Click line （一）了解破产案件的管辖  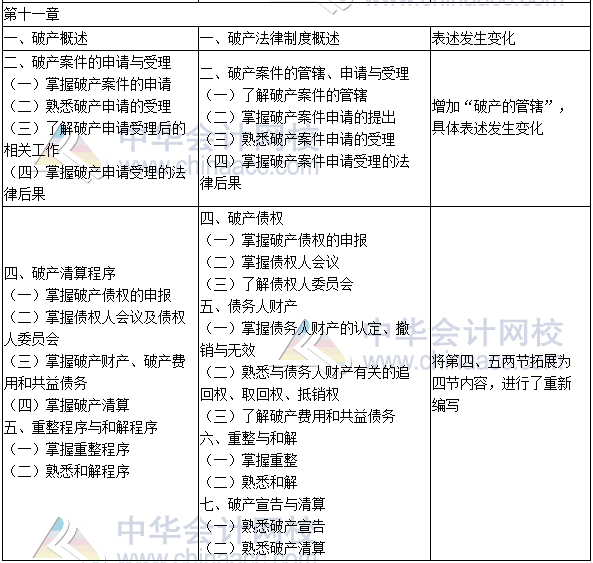[285, 95]
